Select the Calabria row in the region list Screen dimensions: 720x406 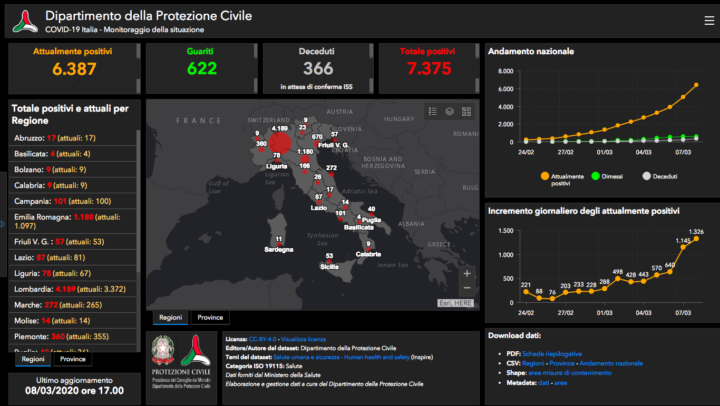(73, 185)
